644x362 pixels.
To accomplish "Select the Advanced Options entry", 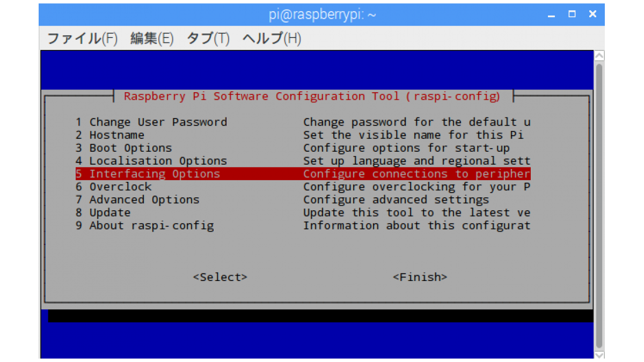I will click(303, 200).
